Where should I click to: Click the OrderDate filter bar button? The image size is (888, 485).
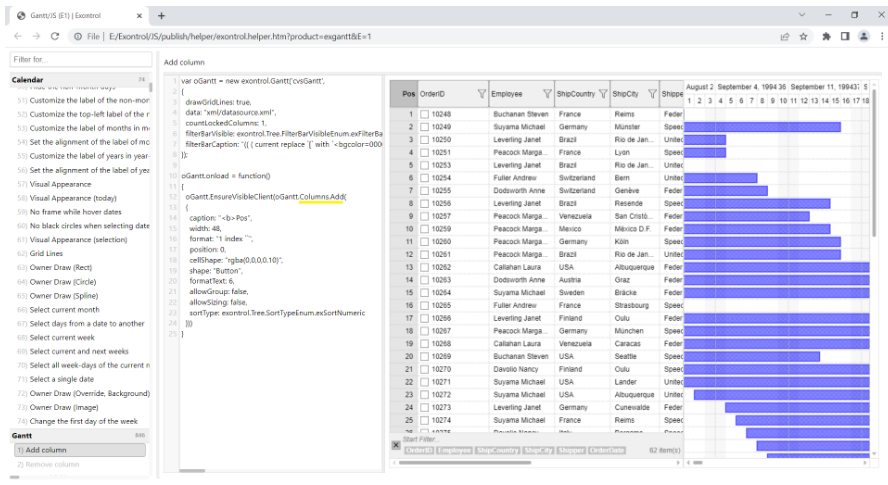click(x=607, y=451)
